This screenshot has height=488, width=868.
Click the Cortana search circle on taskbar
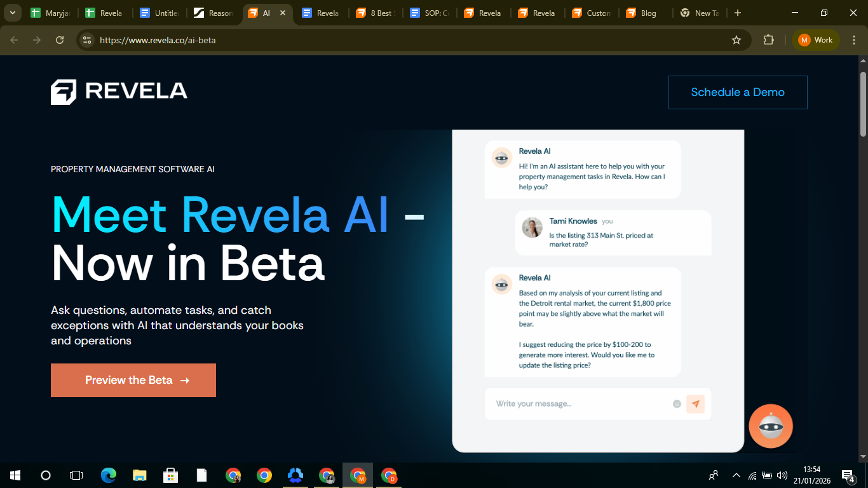pyautogui.click(x=46, y=475)
